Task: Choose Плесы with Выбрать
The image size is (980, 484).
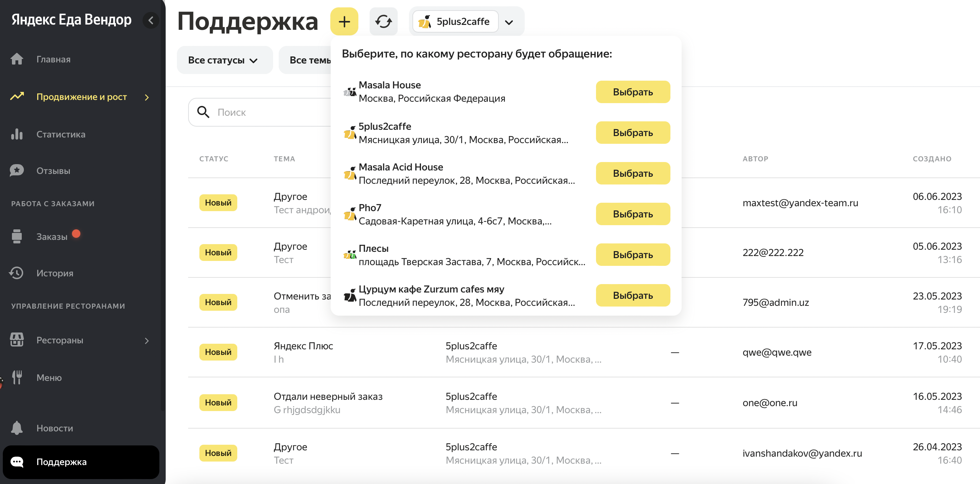Action: click(x=633, y=254)
